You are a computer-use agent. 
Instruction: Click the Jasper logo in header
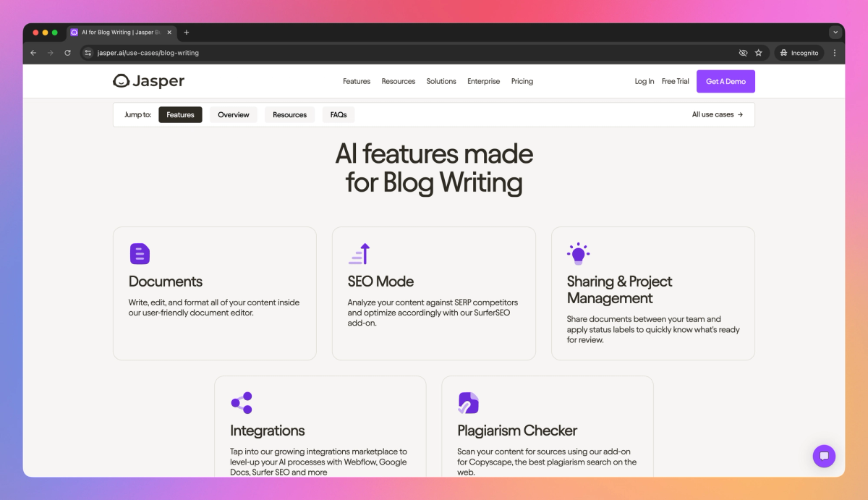149,81
